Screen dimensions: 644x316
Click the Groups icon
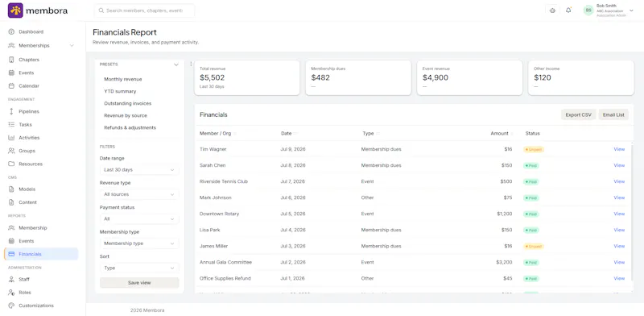(11, 151)
